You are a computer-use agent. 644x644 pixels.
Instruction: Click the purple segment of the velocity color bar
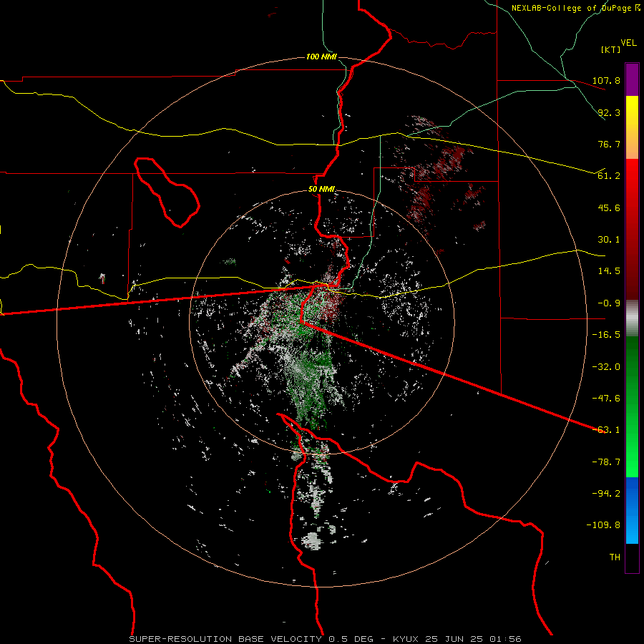click(632, 79)
